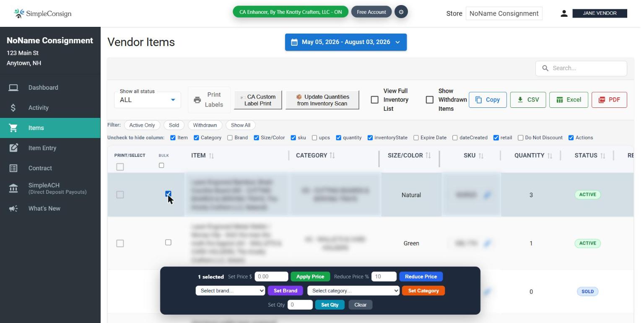Click the calendar icon in date range
This screenshot has height=323, width=644.
[x=294, y=42]
